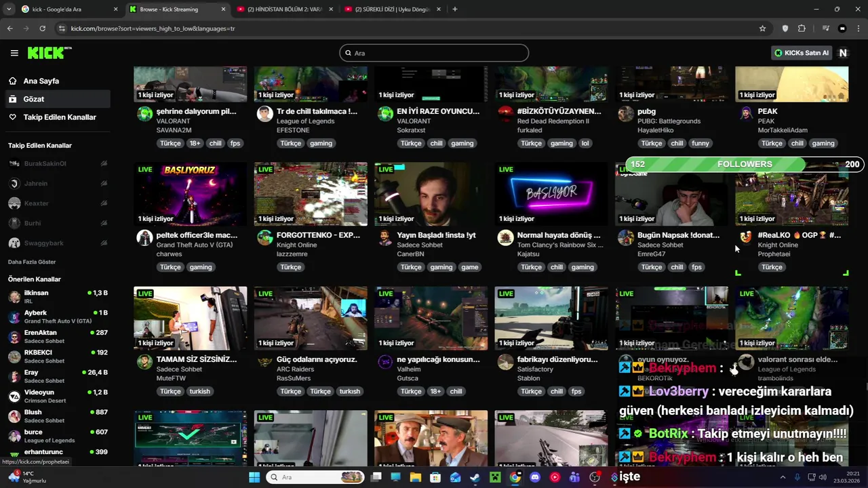Open Brave shield icon in toolbar
Image resolution: width=868 pixels, height=488 pixels.
point(785,28)
